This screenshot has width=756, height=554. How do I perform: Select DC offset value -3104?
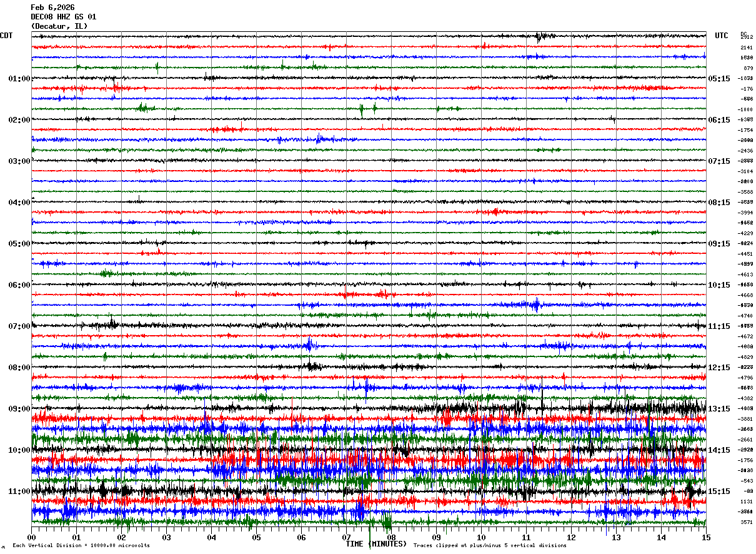[x=745, y=171]
